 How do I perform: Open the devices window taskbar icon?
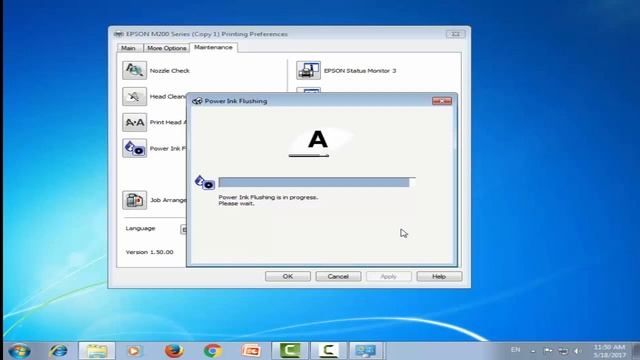click(x=366, y=351)
